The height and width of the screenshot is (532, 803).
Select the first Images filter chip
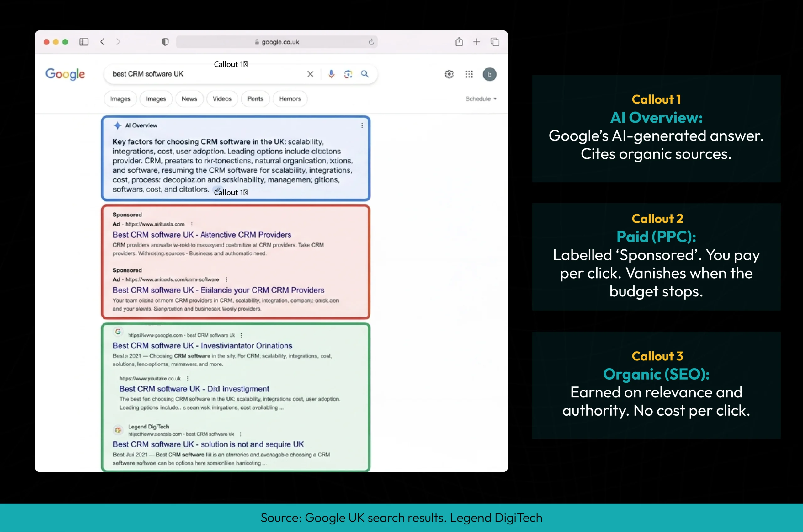click(x=120, y=99)
